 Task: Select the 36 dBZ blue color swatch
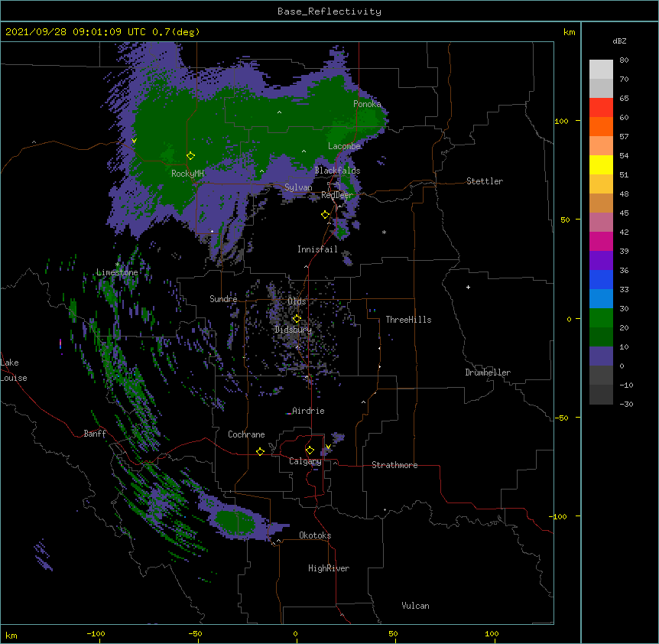coord(601,279)
